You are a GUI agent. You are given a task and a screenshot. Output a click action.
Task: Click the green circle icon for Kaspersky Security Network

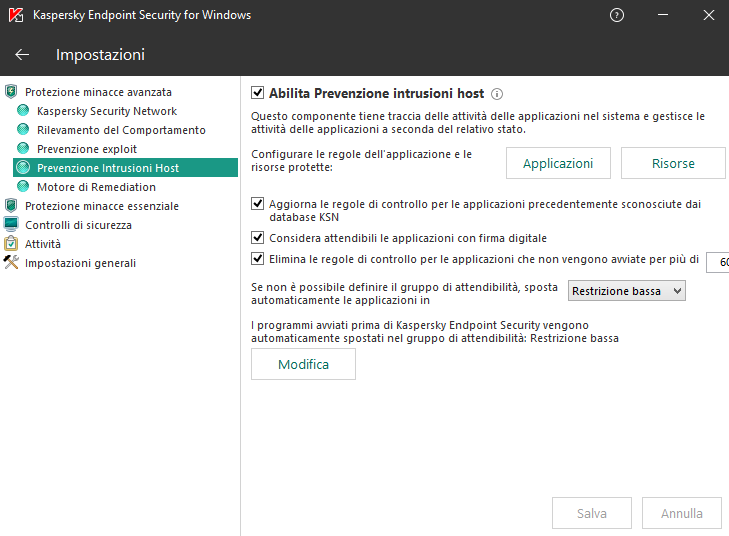23,111
